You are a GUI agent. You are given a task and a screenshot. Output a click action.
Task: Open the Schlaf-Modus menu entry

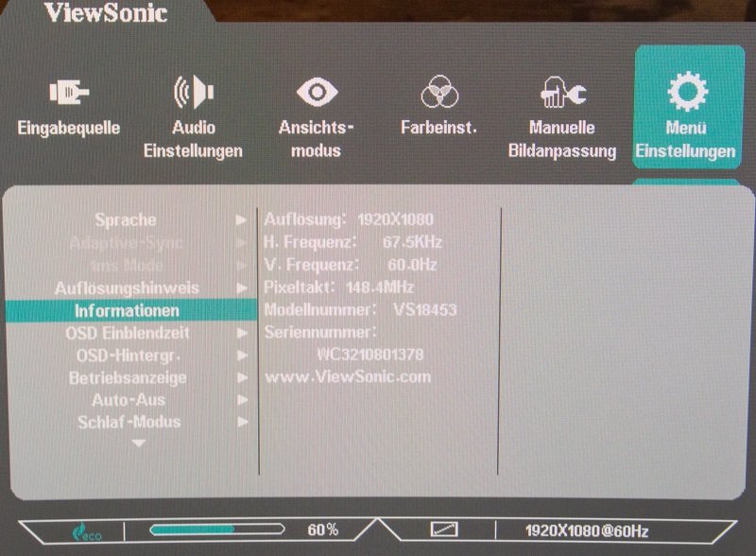pos(129,423)
